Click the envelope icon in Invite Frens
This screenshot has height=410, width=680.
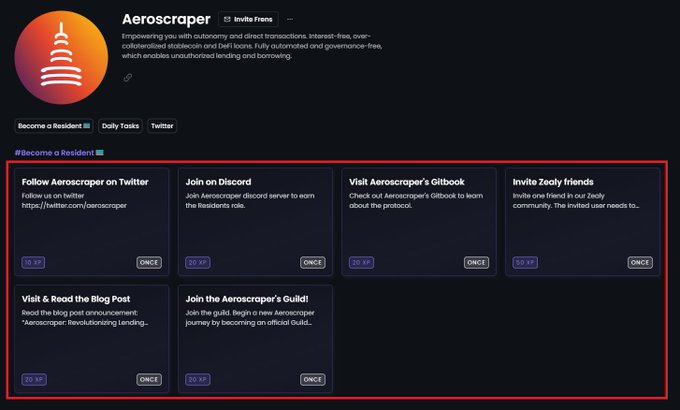[227, 20]
